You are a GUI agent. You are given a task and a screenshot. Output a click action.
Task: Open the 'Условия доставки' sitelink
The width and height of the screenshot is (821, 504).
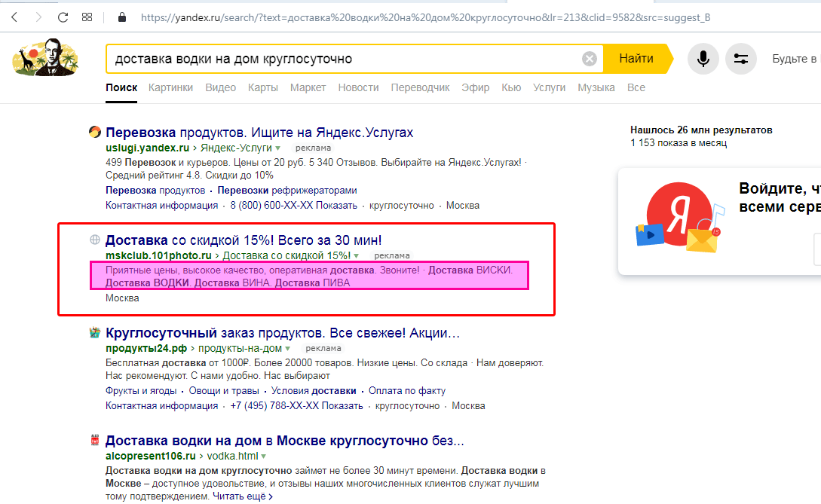tap(314, 391)
